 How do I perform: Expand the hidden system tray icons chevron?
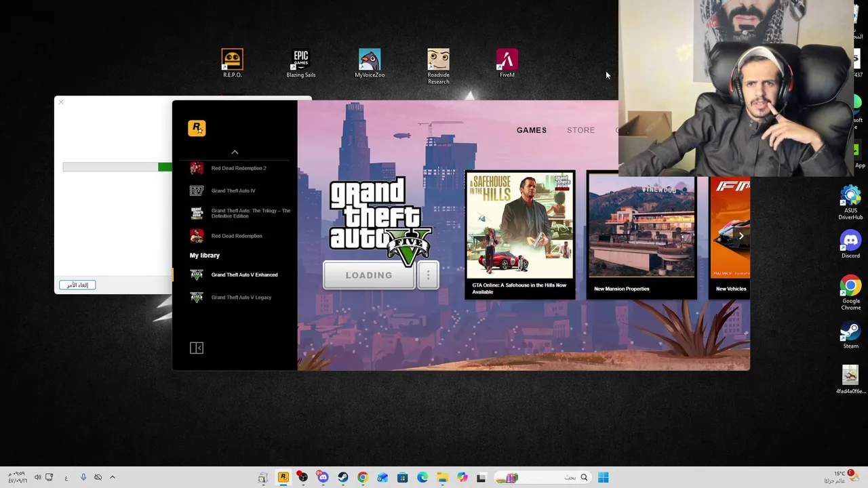113,477
